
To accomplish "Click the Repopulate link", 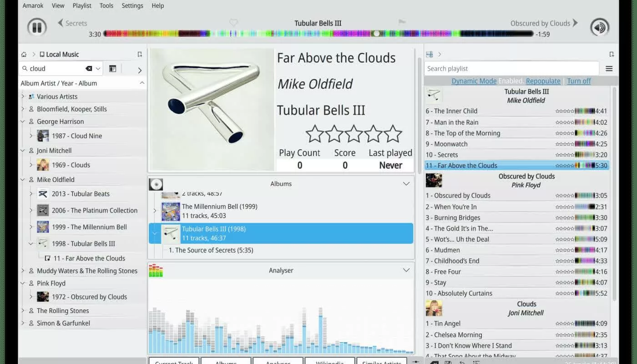I will click(x=543, y=81).
